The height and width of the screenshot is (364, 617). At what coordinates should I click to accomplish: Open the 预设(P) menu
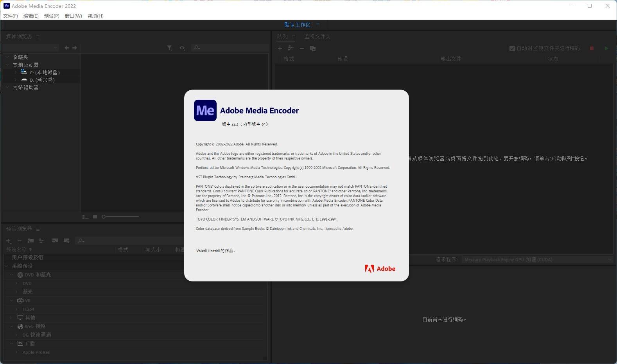point(52,16)
